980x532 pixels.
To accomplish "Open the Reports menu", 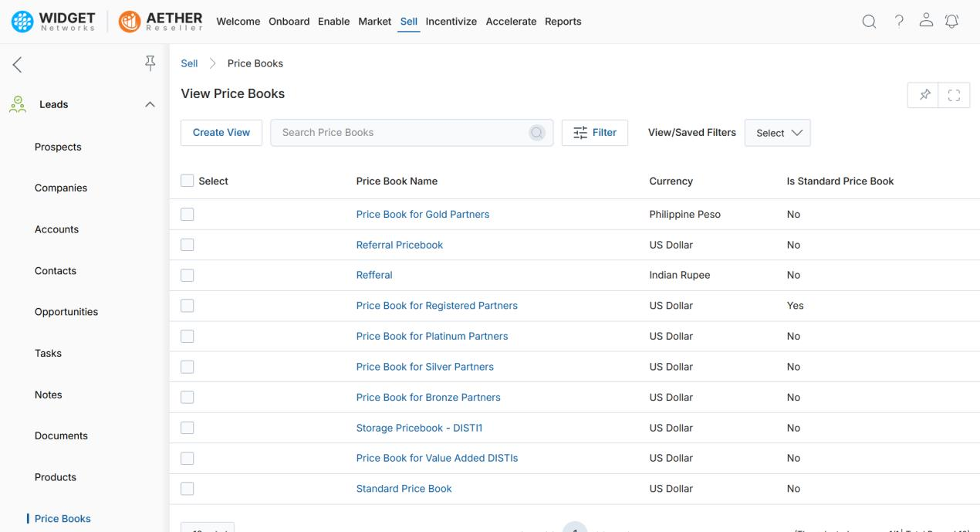I will tap(563, 22).
